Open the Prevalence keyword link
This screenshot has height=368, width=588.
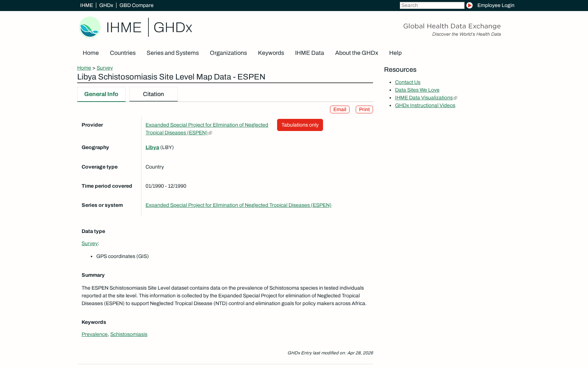pos(94,334)
